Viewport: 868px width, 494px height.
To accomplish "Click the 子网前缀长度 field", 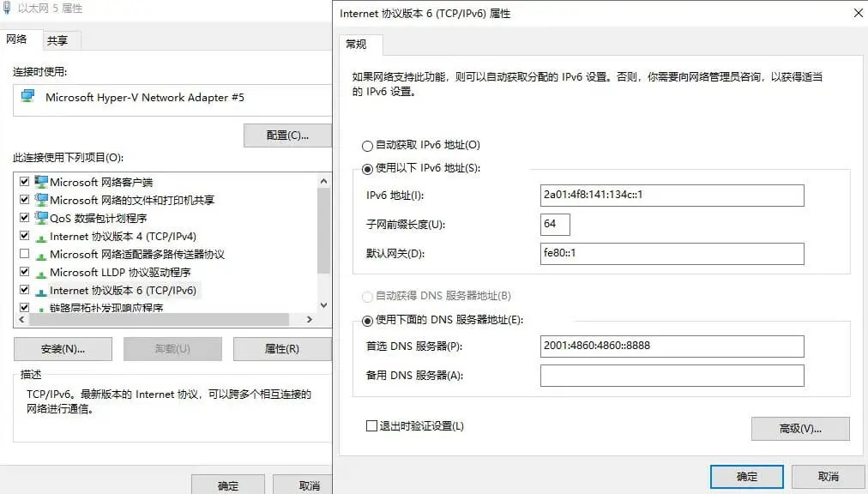I will click(556, 225).
